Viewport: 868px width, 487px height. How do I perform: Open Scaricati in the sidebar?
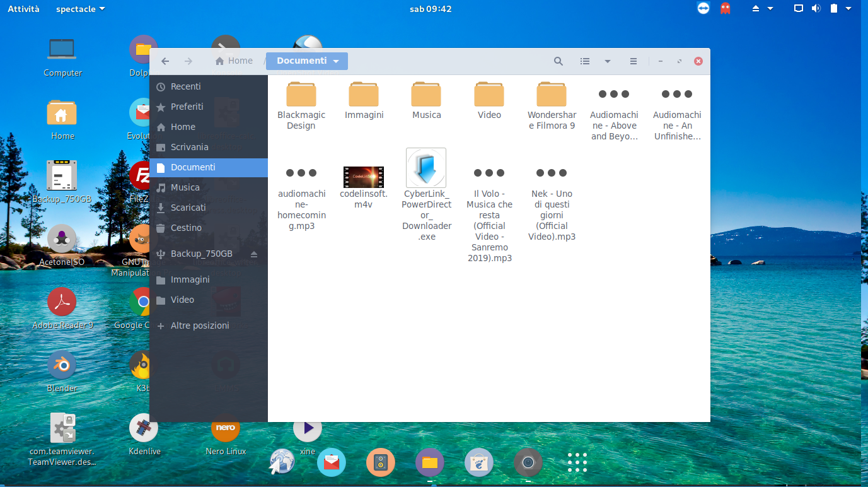209,208
